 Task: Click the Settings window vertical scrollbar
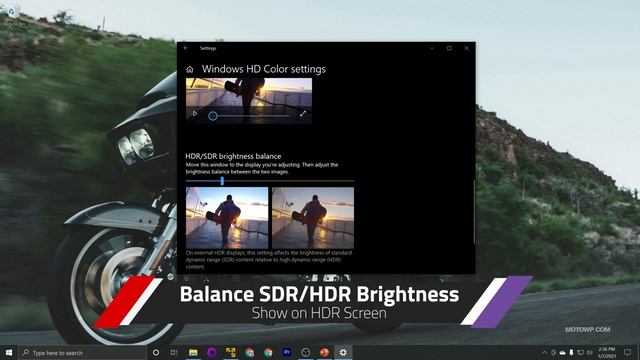click(x=474, y=211)
